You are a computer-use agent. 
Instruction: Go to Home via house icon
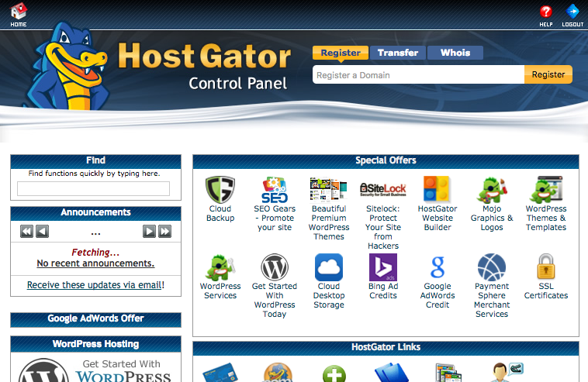19,11
